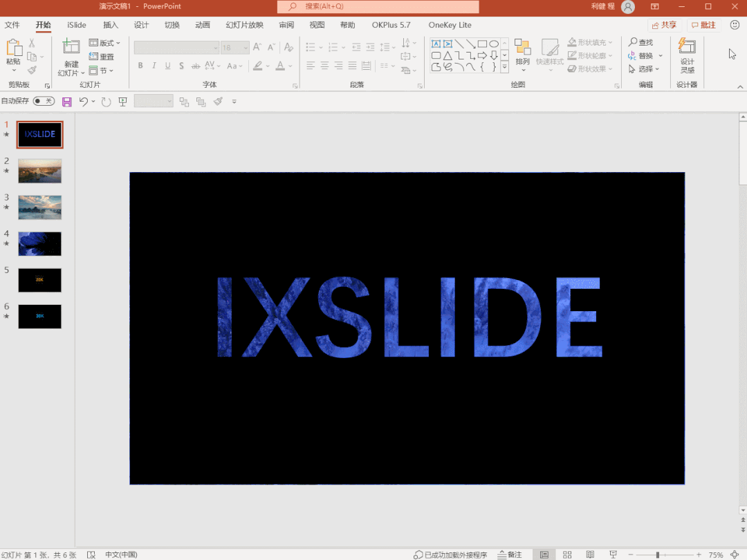Click the smiley feedback icon
This screenshot has width=747, height=560.
(x=735, y=25)
